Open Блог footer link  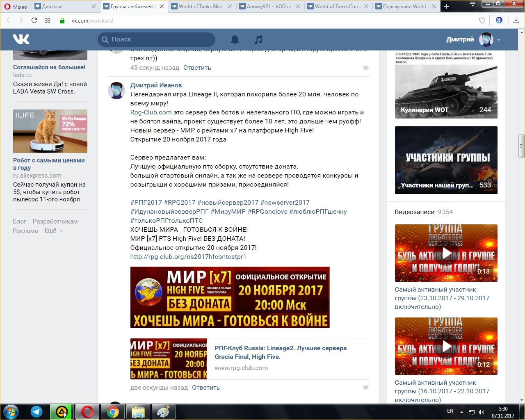click(x=19, y=221)
